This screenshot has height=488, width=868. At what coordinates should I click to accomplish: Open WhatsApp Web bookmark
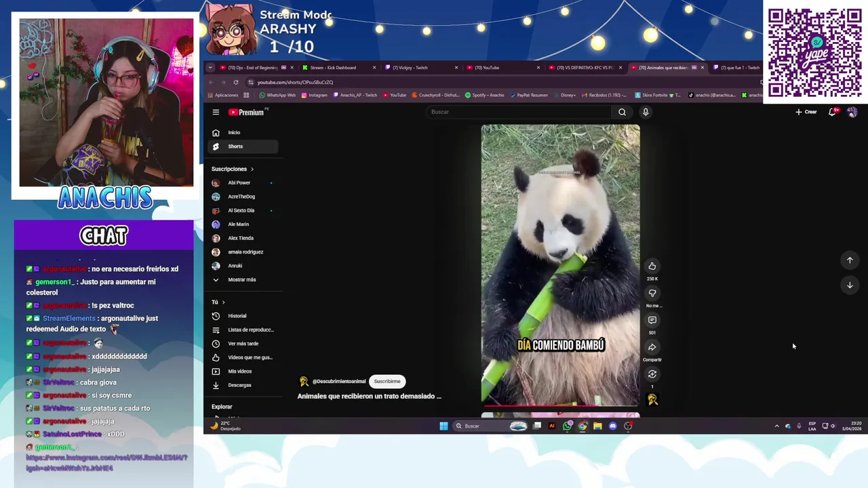coord(278,96)
